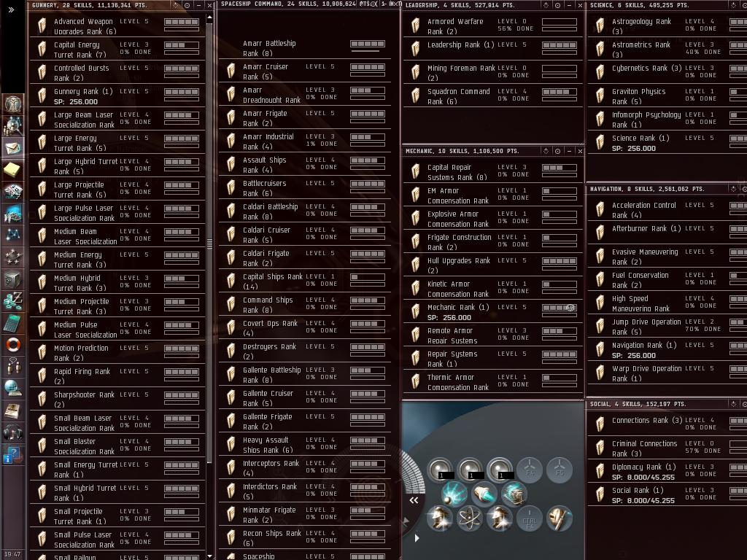Activate the second gray weapon module
The width and height of the screenshot is (747, 560).
point(471,470)
